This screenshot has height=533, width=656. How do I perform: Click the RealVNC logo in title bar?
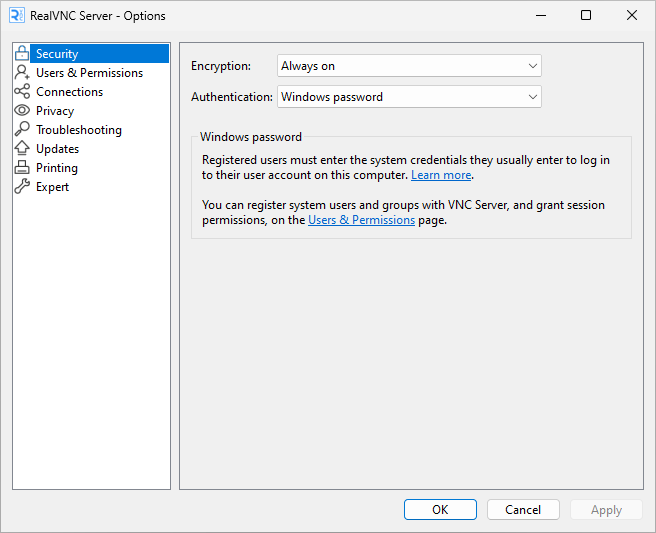click(x=17, y=15)
